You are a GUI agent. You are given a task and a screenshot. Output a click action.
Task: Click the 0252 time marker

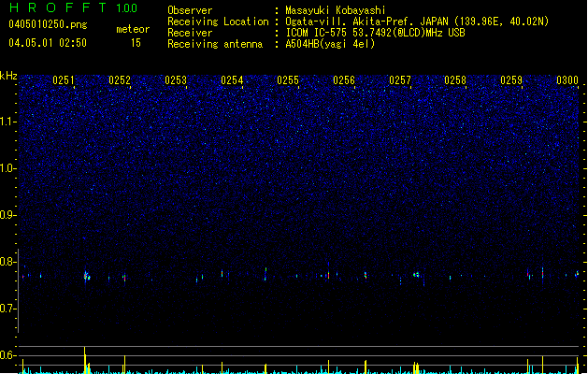(120, 80)
